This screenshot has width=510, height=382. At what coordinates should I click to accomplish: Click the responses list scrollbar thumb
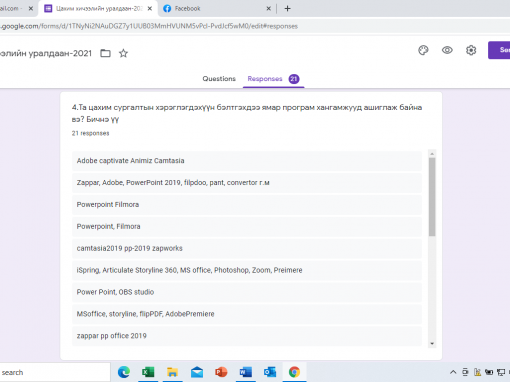(432, 197)
